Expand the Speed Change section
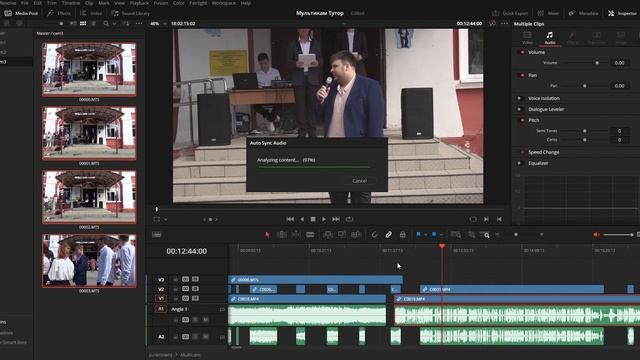This screenshot has height=360, width=640. point(544,152)
